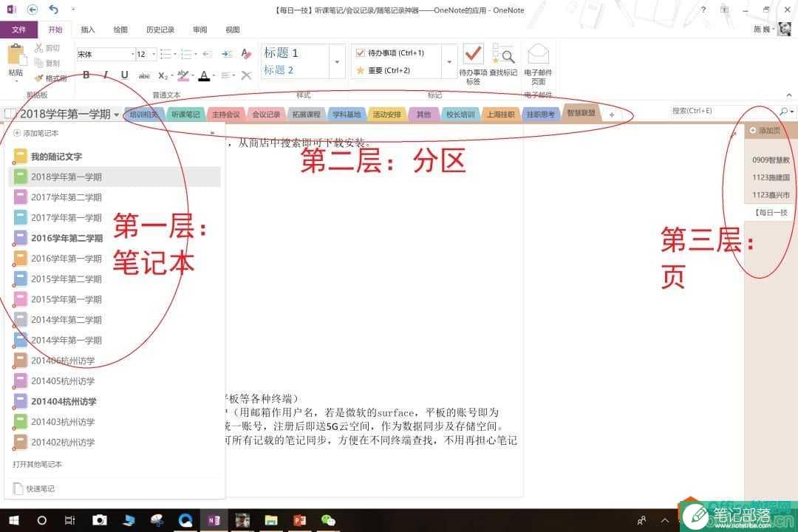The height and width of the screenshot is (532, 798).
Task: Collapse the ribbon with the chevron
Action: (789, 95)
